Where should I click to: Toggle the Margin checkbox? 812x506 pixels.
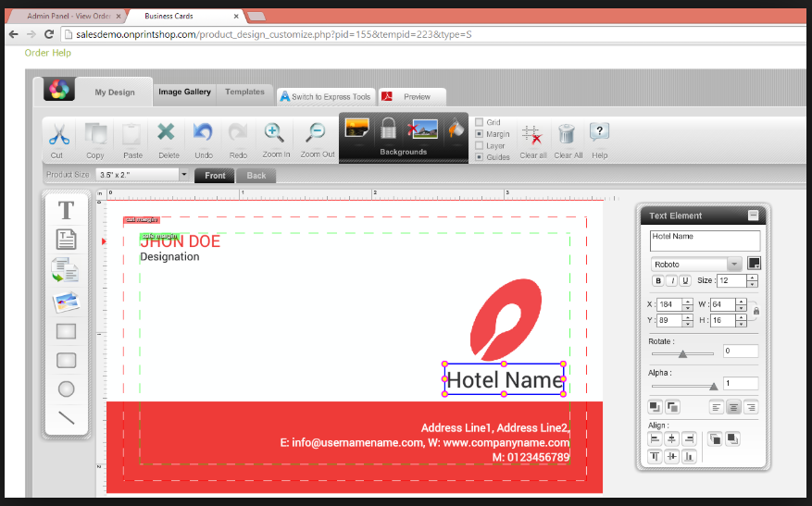(x=479, y=134)
